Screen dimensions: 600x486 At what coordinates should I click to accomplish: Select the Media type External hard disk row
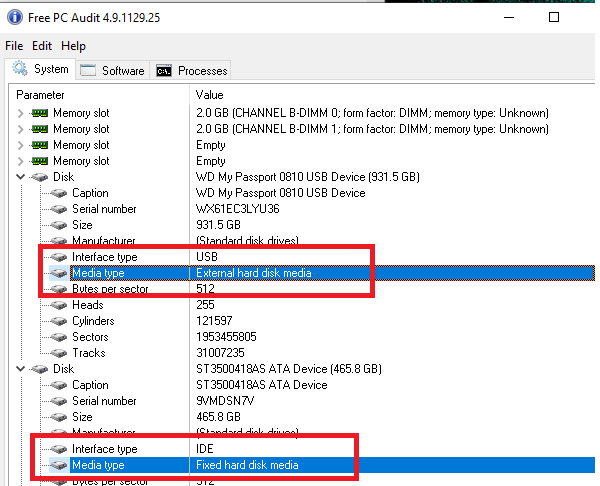click(302, 273)
